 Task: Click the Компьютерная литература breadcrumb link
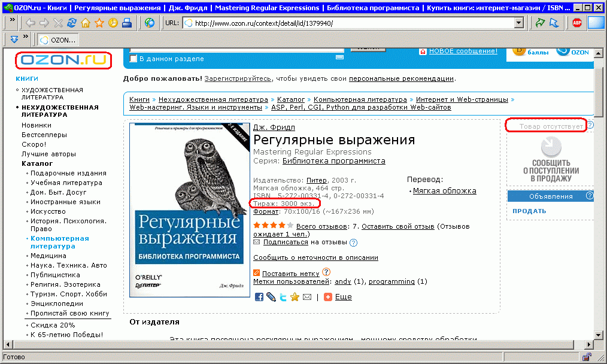point(360,99)
